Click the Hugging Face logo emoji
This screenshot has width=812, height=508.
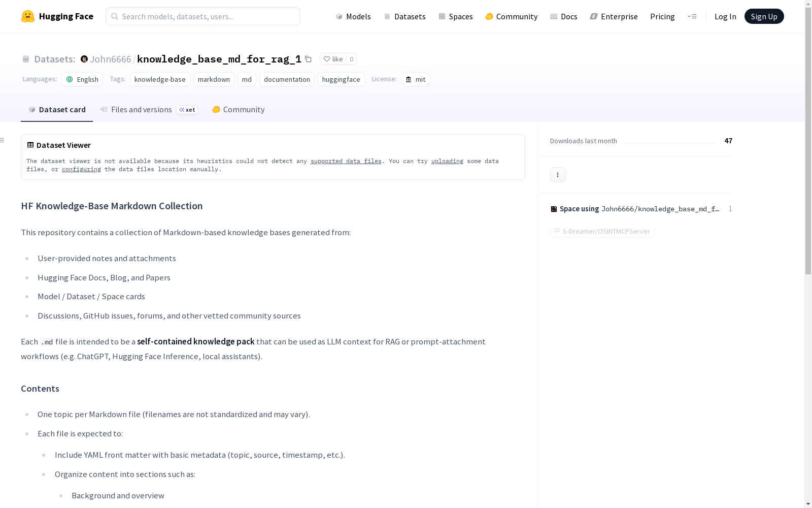28,16
